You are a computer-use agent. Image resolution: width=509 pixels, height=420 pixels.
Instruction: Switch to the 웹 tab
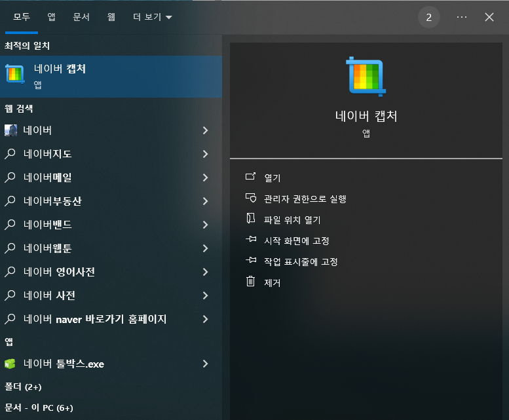[111, 17]
